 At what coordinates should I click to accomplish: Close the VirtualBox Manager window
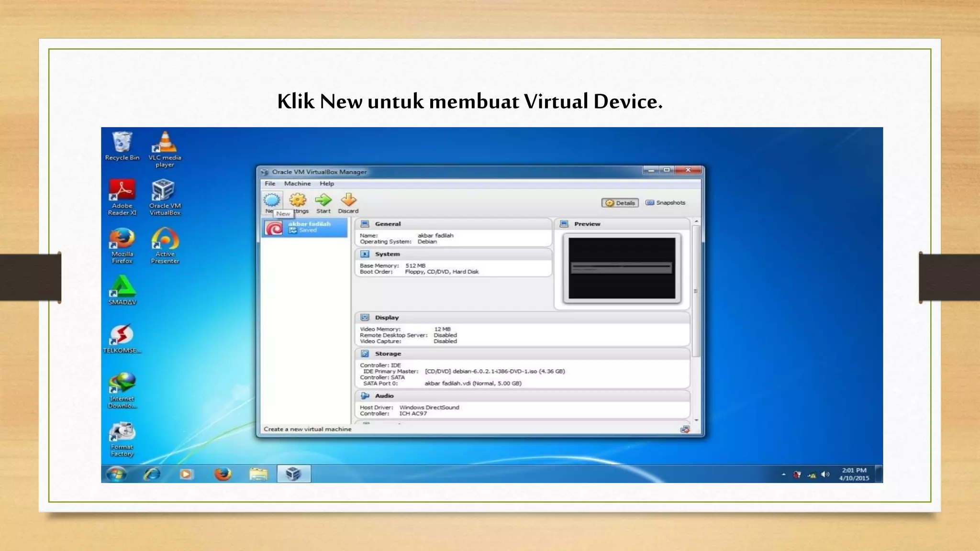[x=688, y=170]
